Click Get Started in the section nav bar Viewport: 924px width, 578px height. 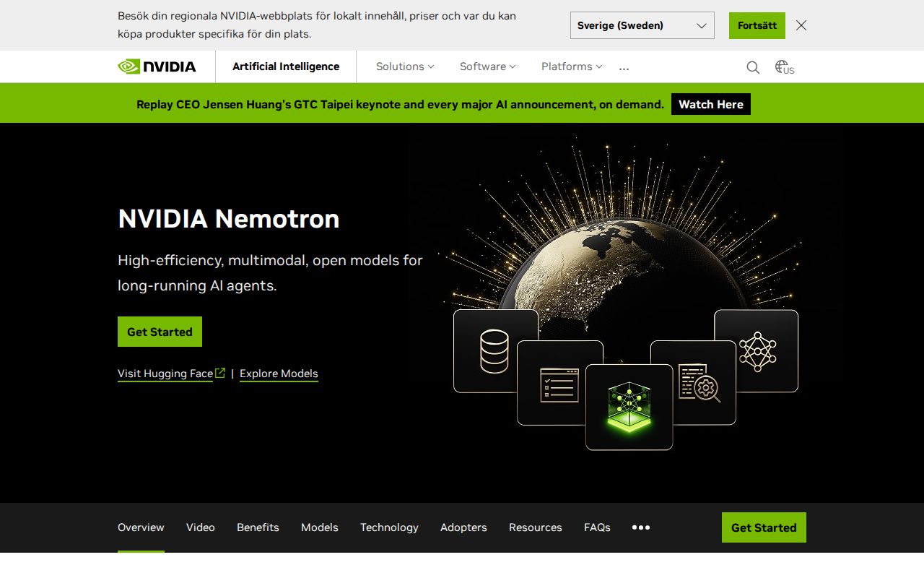tap(764, 527)
